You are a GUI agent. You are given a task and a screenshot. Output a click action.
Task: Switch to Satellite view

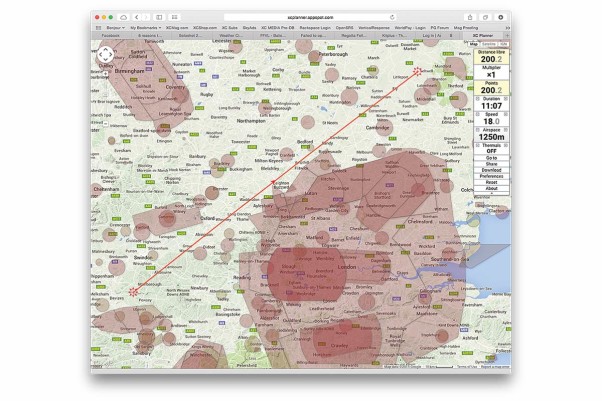click(488, 44)
